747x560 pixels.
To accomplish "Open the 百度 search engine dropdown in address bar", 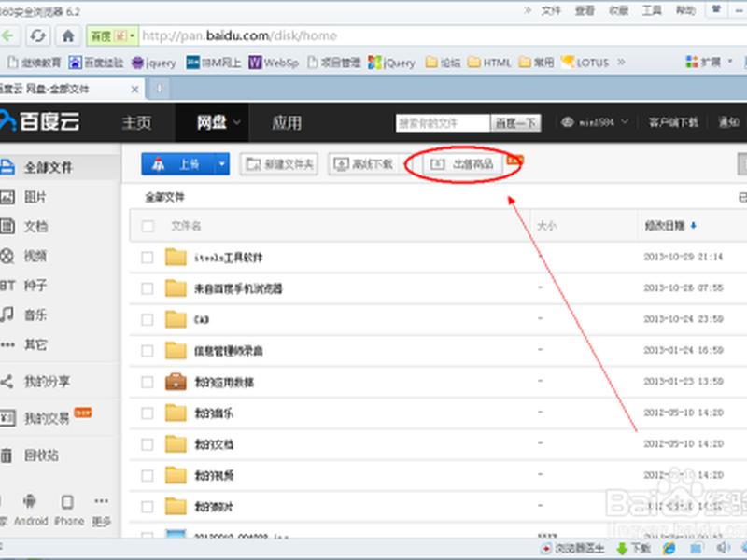I will coord(112,35).
